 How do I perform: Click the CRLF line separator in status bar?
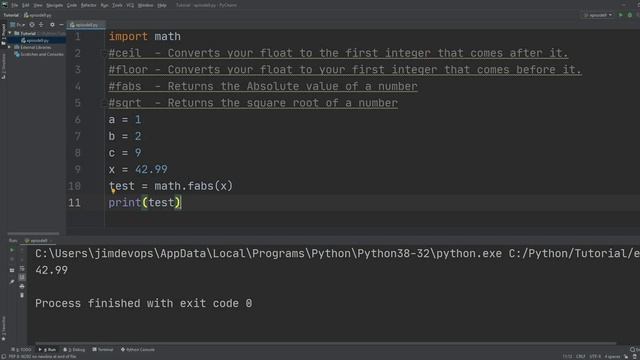click(x=580, y=357)
